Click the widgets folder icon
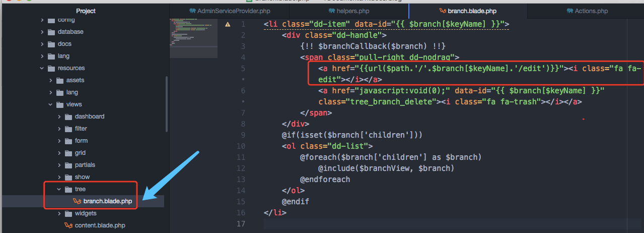 (68, 213)
